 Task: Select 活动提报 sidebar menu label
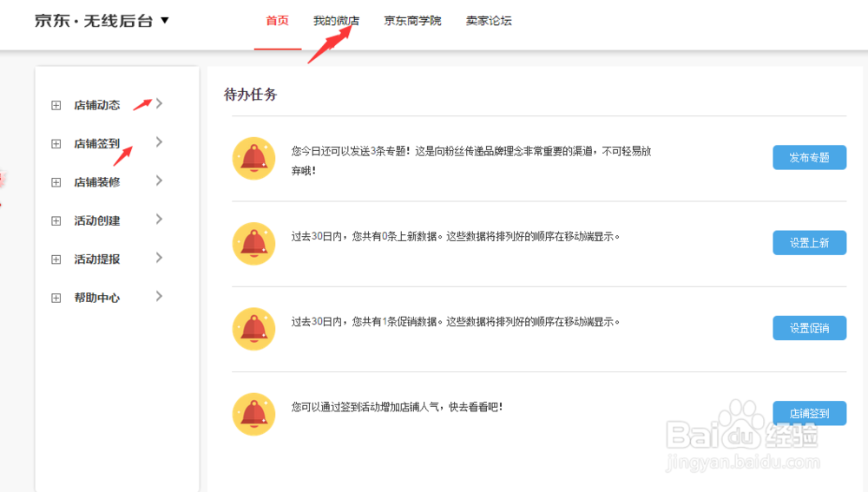click(97, 259)
